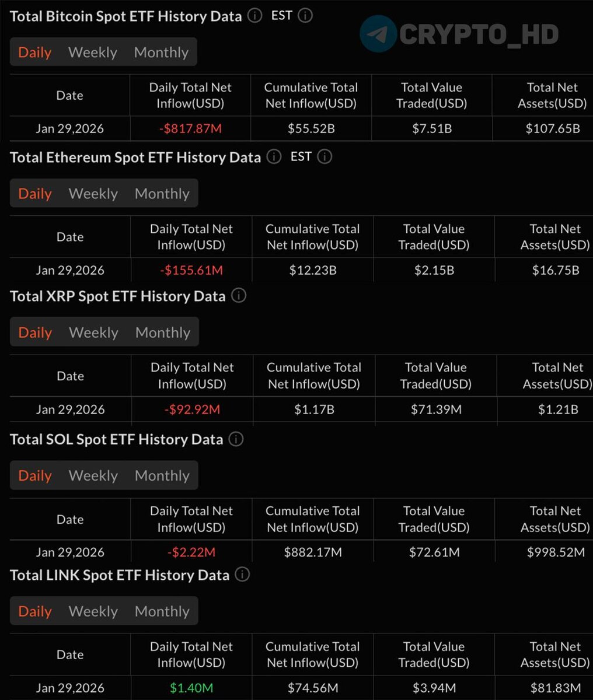Click info icon next to Ethereum EST label
The height and width of the screenshot is (700, 593).
pyautogui.click(x=325, y=157)
